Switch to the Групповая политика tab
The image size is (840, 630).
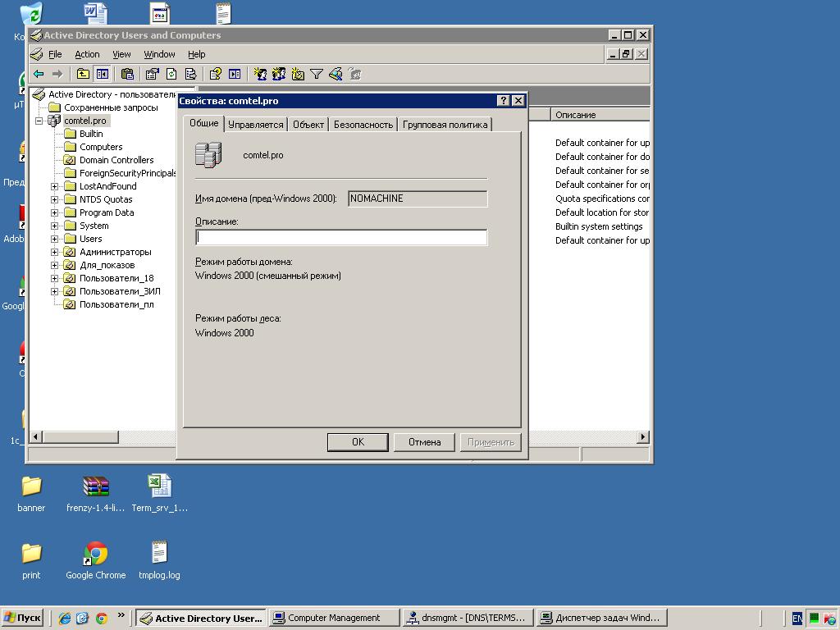click(x=445, y=125)
